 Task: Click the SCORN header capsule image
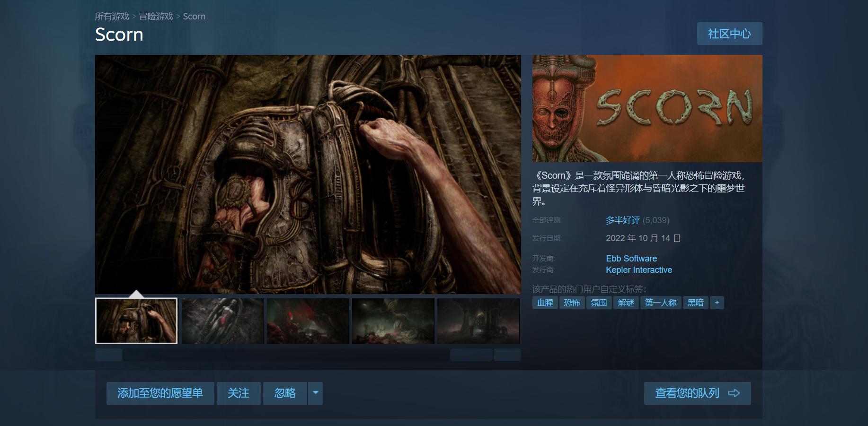coord(647,108)
